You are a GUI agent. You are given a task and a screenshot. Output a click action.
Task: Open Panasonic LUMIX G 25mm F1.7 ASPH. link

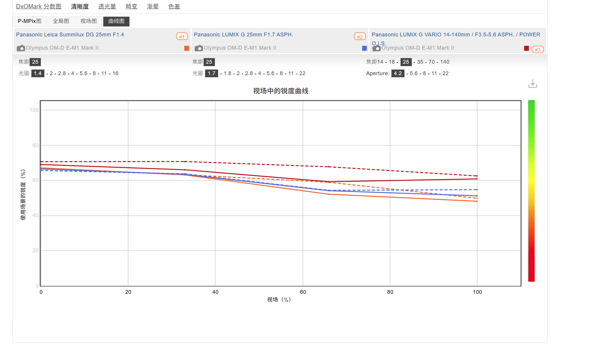244,35
